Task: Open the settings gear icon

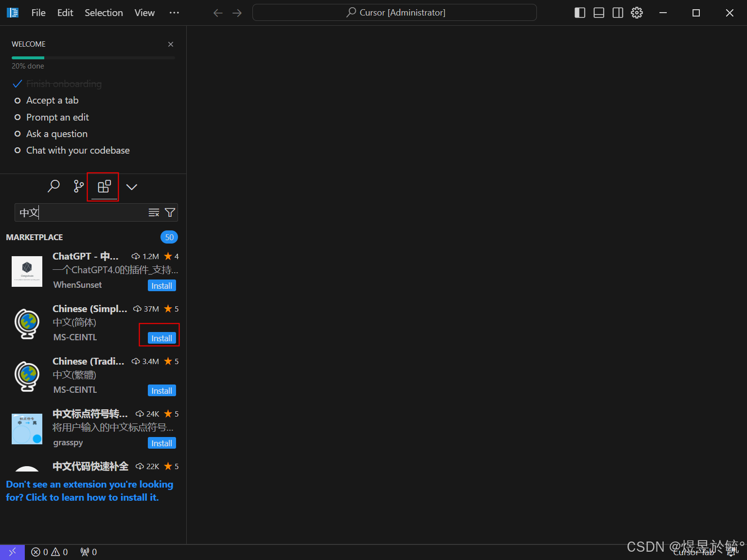Action: pyautogui.click(x=637, y=13)
